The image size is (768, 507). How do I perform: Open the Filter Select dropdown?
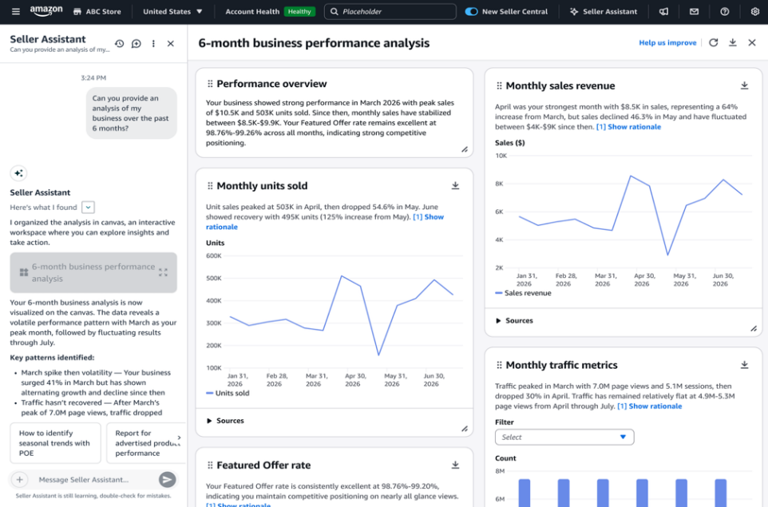pyautogui.click(x=564, y=437)
